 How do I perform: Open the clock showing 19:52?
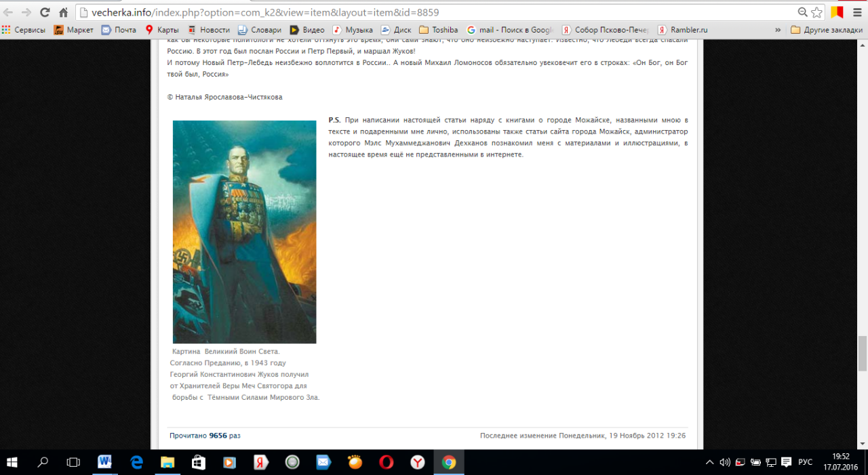pyautogui.click(x=840, y=462)
